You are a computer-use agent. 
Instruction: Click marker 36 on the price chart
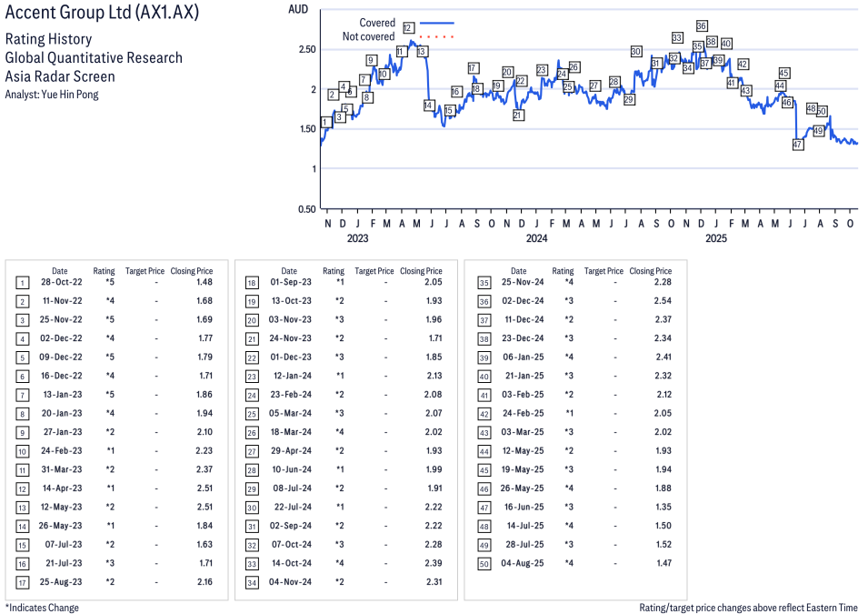pyautogui.click(x=702, y=25)
